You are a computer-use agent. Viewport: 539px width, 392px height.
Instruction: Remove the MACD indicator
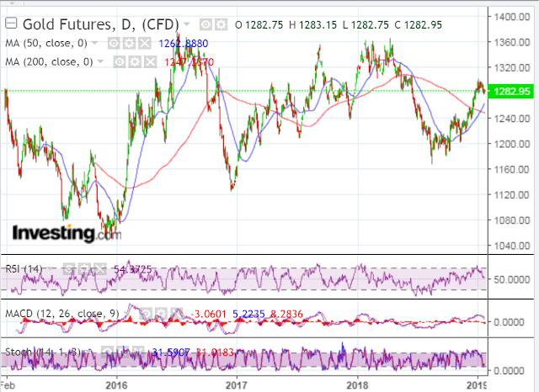177,314
